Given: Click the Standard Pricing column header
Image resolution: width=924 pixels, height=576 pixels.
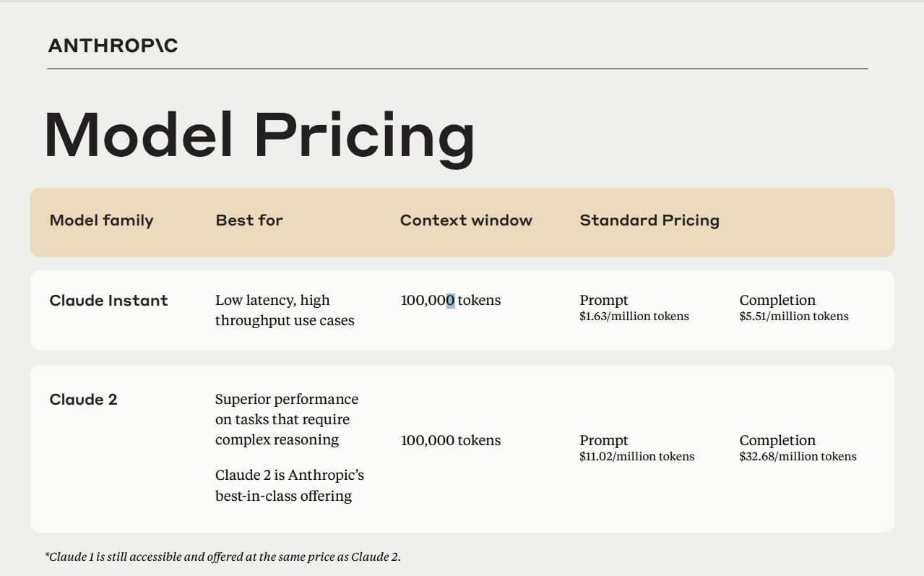Looking at the screenshot, I should [649, 220].
